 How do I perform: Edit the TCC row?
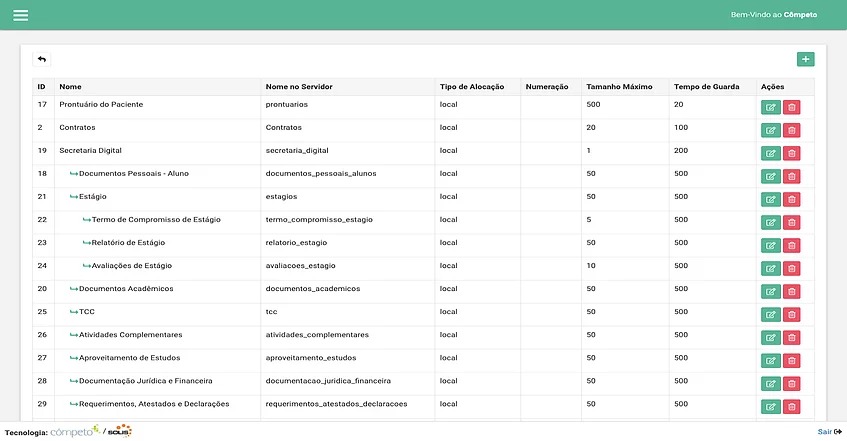[x=770, y=314]
